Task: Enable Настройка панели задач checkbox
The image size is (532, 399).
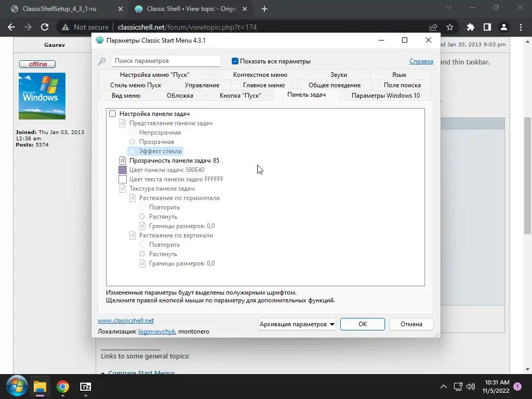Action: click(112, 114)
